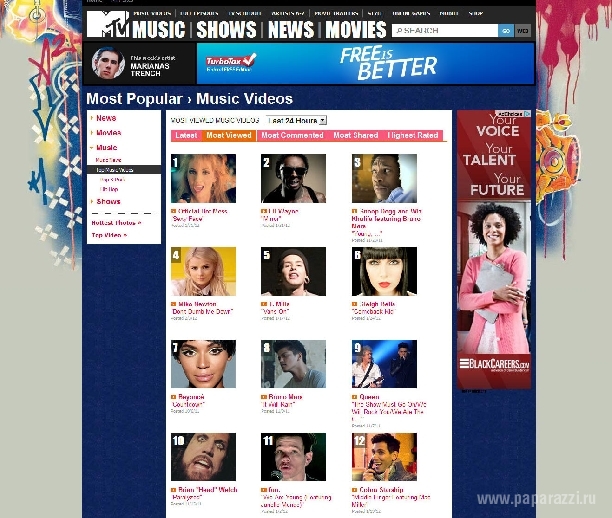This screenshot has width=612, height=518.
Task: Click the video icon beside fun.
Action: pos(263,490)
